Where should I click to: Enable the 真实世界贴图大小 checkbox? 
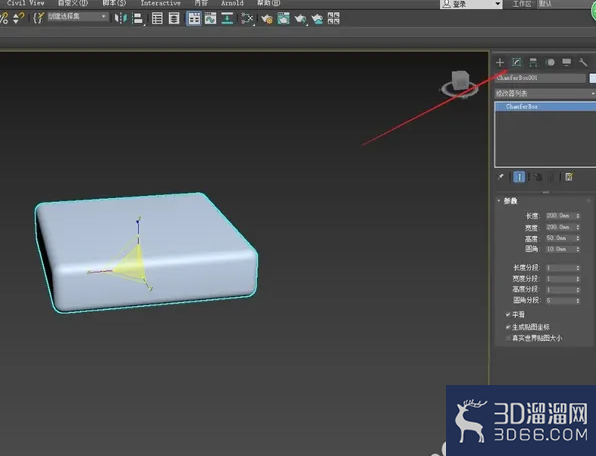point(508,338)
